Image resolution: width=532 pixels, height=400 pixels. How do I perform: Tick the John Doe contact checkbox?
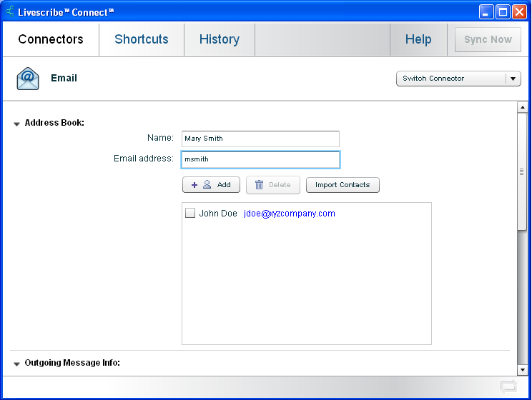click(x=190, y=214)
